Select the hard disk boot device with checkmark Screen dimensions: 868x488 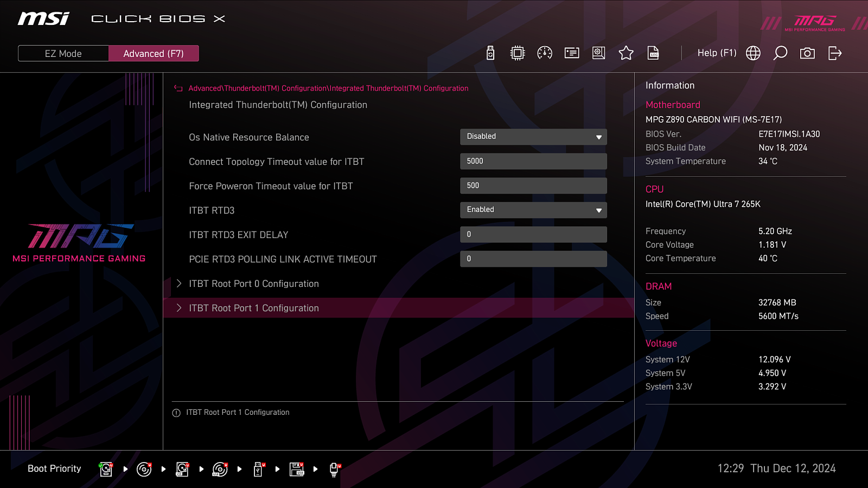tap(106, 469)
